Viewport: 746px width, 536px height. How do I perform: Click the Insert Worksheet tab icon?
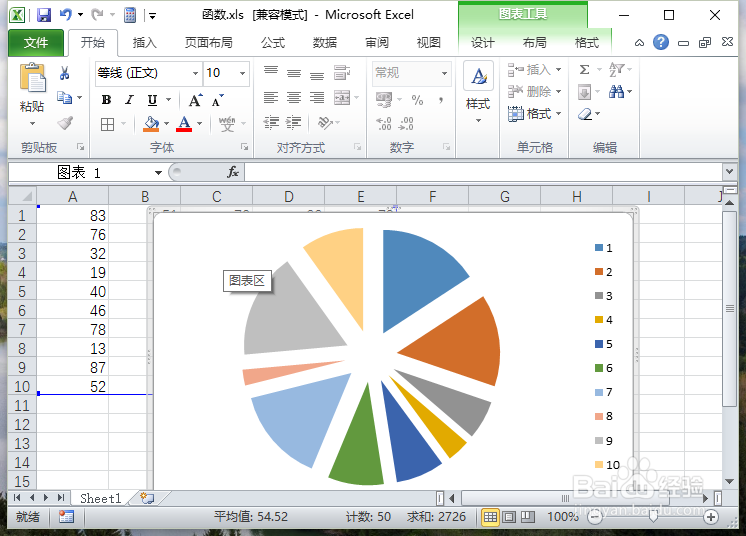pyautogui.click(x=147, y=498)
